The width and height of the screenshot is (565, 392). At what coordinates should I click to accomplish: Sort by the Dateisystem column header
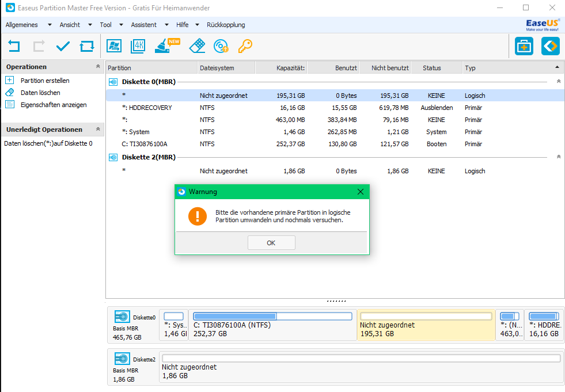click(x=226, y=68)
